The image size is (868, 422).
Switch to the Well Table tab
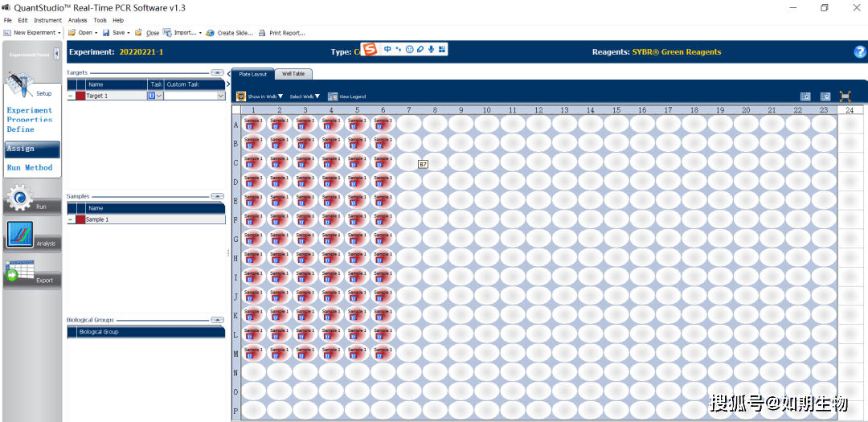pyautogui.click(x=293, y=74)
